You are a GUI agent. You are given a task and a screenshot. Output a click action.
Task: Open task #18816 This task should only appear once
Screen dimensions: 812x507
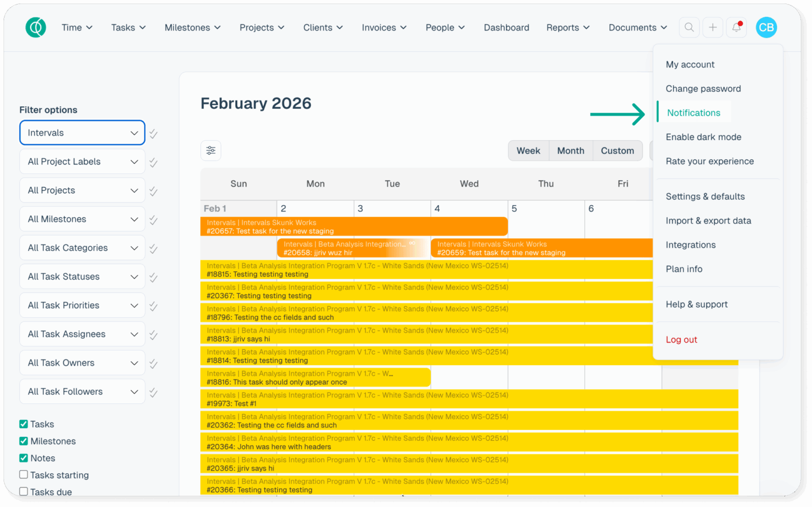point(316,378)
